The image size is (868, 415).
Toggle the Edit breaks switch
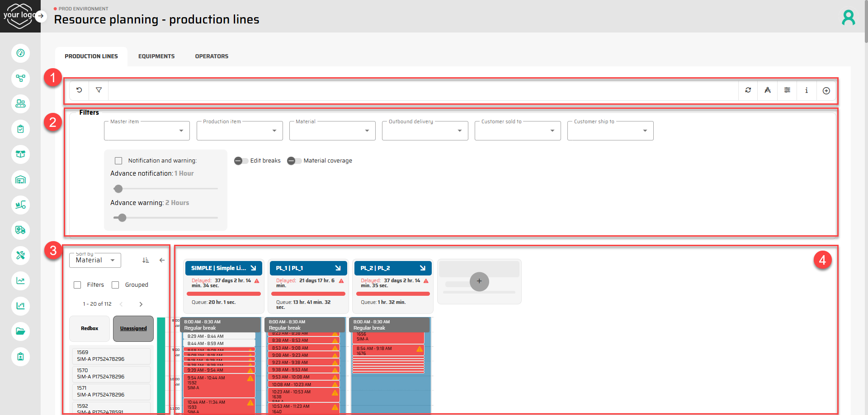241,161
